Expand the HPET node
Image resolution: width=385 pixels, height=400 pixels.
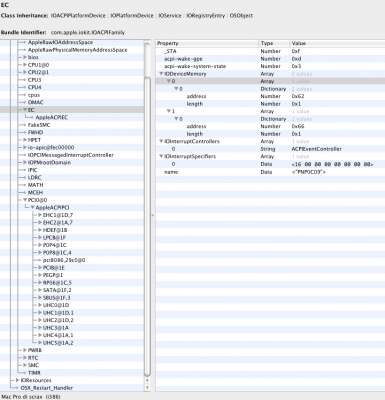25,140
